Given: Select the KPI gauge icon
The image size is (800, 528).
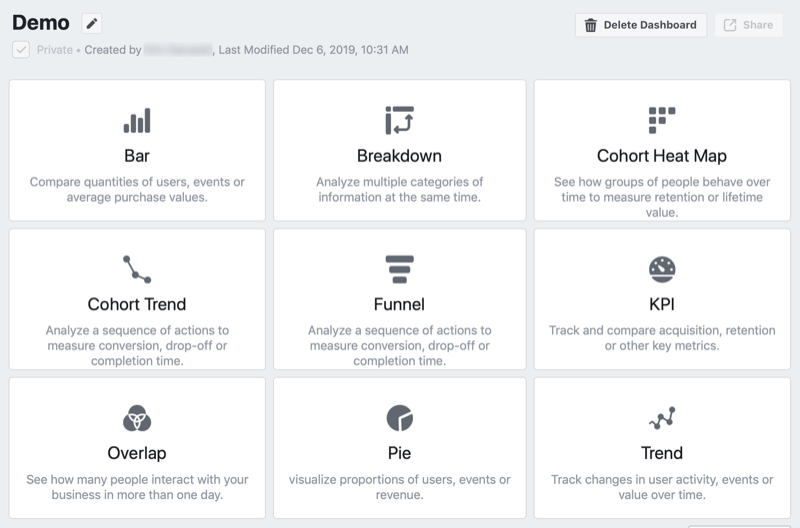Looking at the screenshot, I should pyautogui.click(x=662, y=269).
